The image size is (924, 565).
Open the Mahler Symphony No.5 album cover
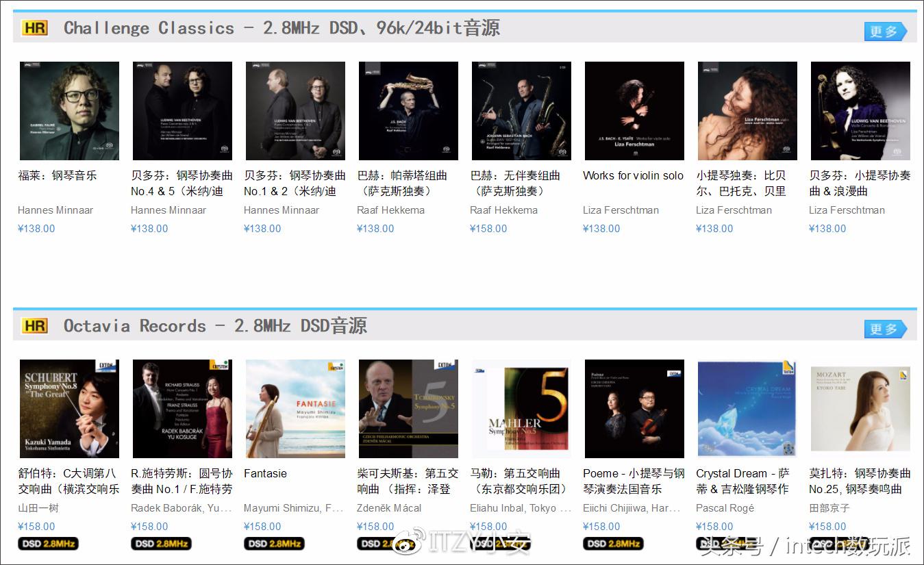tap(521, 407)
